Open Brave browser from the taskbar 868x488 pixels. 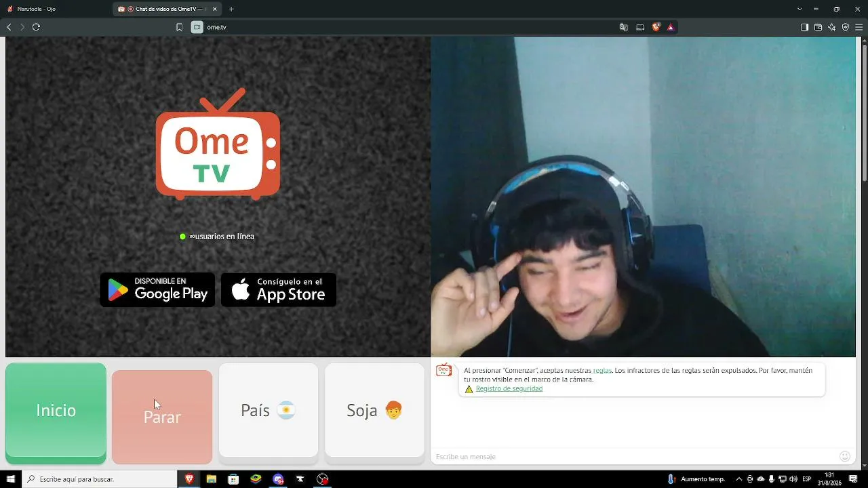point(189,479)
